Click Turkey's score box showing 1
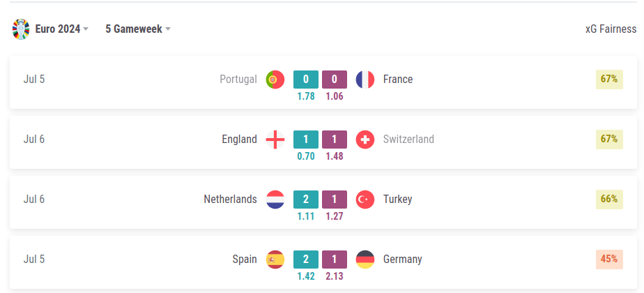This screenshot has width=644, height=293. pyautogui.click(x=335, y=200)
